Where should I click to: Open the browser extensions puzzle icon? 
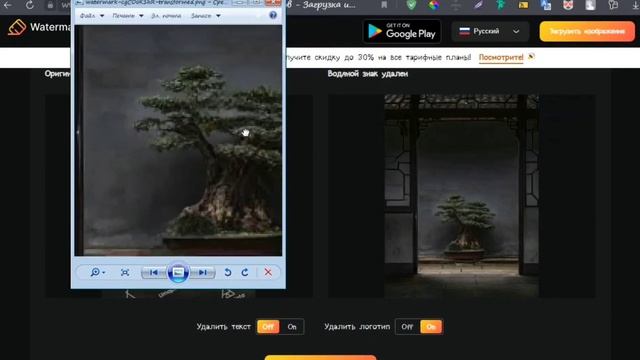(x=613, y=5)
